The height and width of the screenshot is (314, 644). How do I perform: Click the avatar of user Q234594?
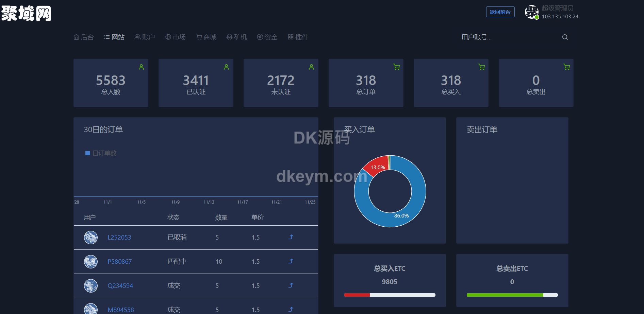click(91, 286)
